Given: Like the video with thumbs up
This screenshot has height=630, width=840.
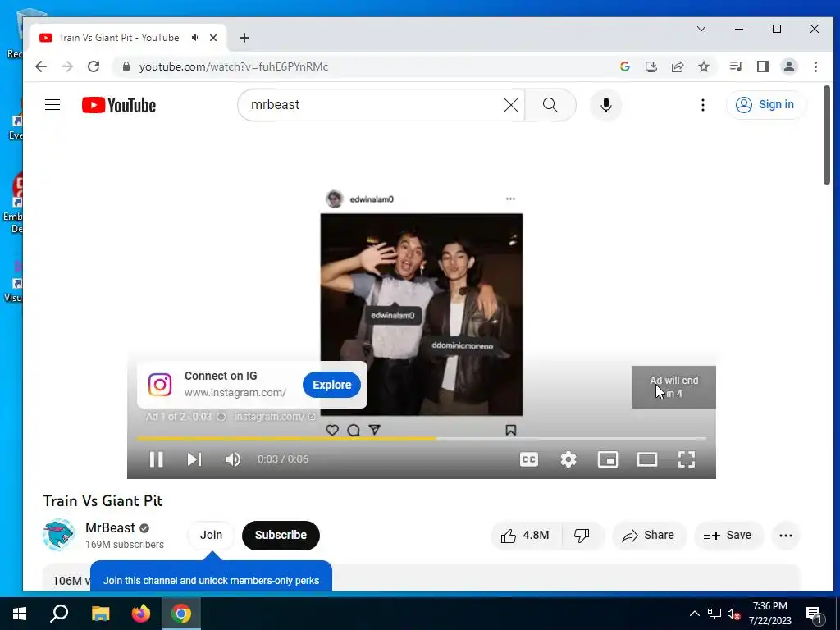Looking at the screenshot, I should click(x=526, y=535).
